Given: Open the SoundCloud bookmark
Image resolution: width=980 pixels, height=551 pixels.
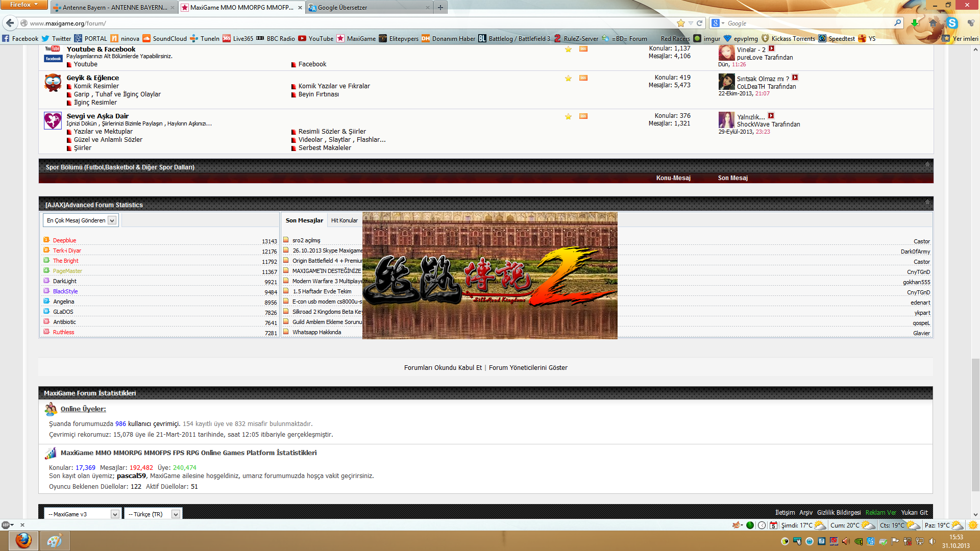Looking at the screenshot, I should [x=165, y=38].
